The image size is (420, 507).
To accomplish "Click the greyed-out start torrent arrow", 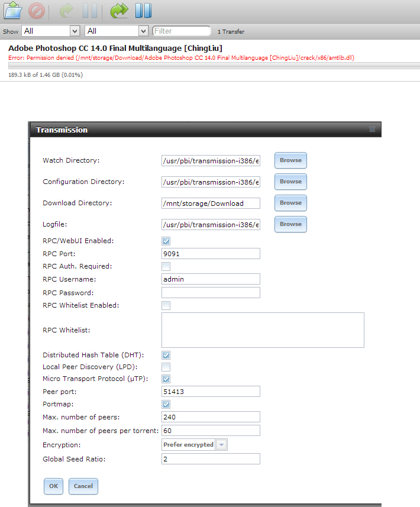I will point(67,10).
